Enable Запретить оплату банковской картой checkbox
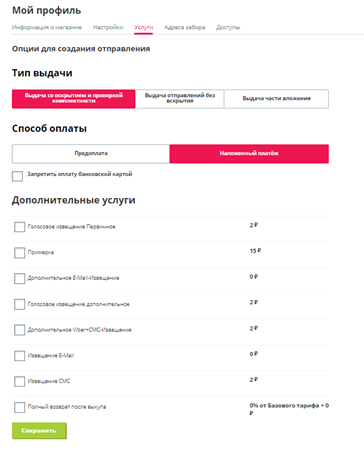This screenshot has height=457, width=364. click(17, 176)
